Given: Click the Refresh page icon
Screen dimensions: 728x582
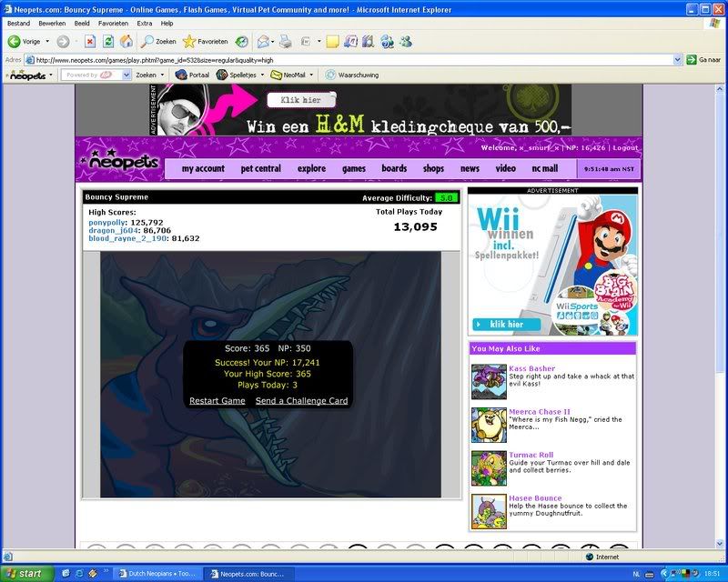Looking at the screenshot, I should [x=108, y=42].
